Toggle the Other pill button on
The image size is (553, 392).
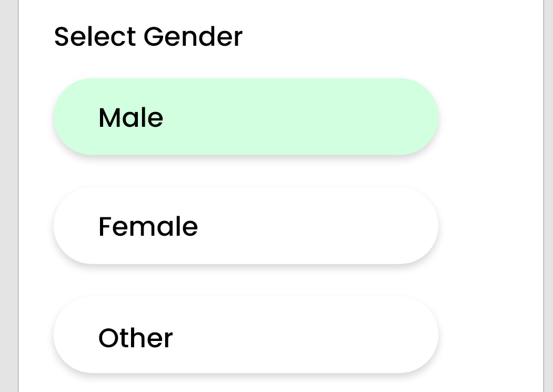[x=246, y=335]
